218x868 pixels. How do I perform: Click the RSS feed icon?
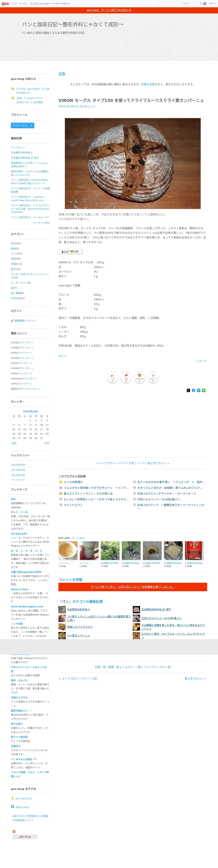14,832
